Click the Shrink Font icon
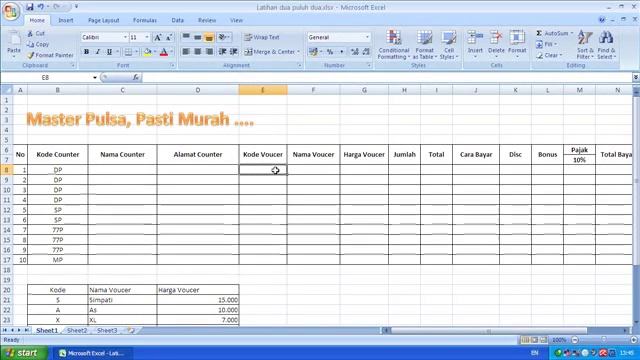Image resolution: width=640 pixels, height=360 pixels. [x=169, y=38]
